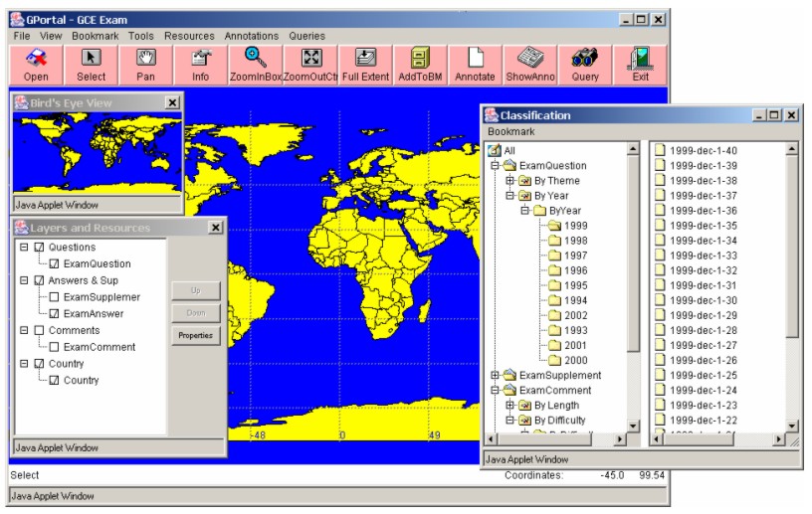Viewport: 812px width, 514px height.
Task: Open the 1999 year folder
Action: coord(568,226)
